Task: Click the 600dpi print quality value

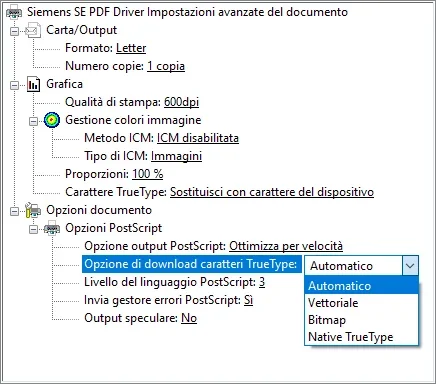Action: pos(181,102)
